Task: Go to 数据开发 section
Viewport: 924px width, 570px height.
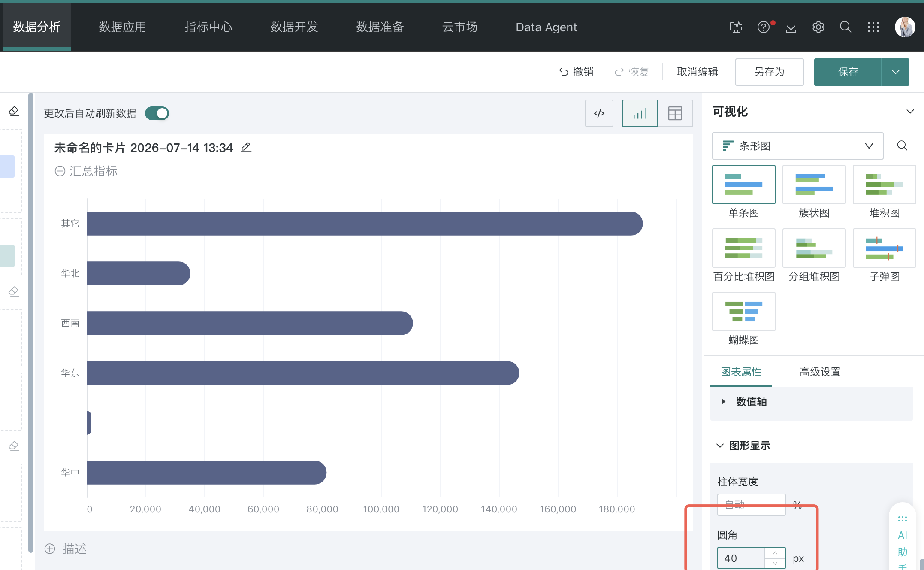Action: point(294,27)
